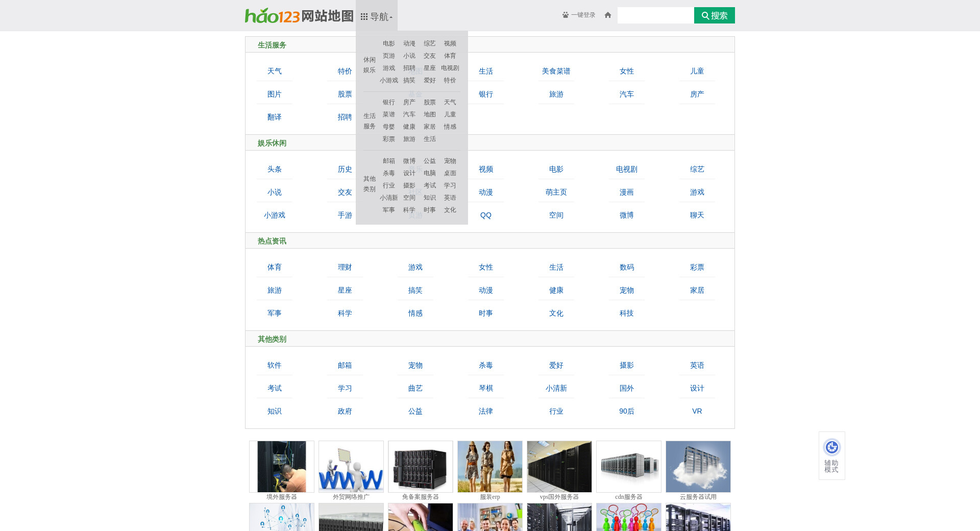This screenshot has width=980, height=531.
Task: Go to the 漫画 link
Action: click(627, 192)
